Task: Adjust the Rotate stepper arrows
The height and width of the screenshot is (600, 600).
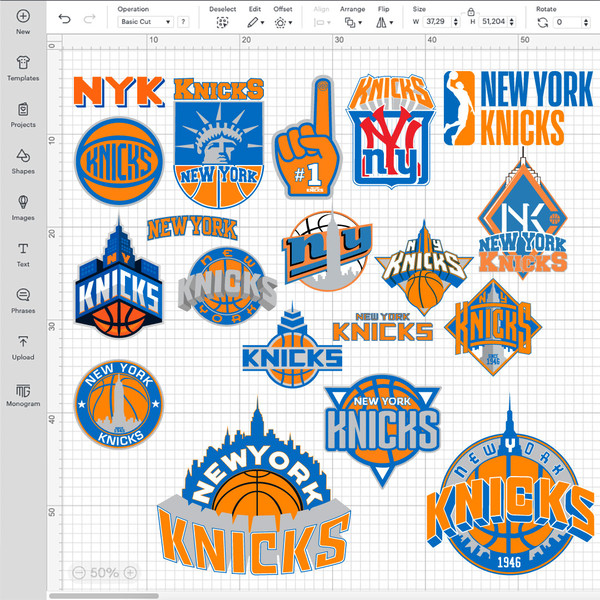Action: (x=586, y=22)
